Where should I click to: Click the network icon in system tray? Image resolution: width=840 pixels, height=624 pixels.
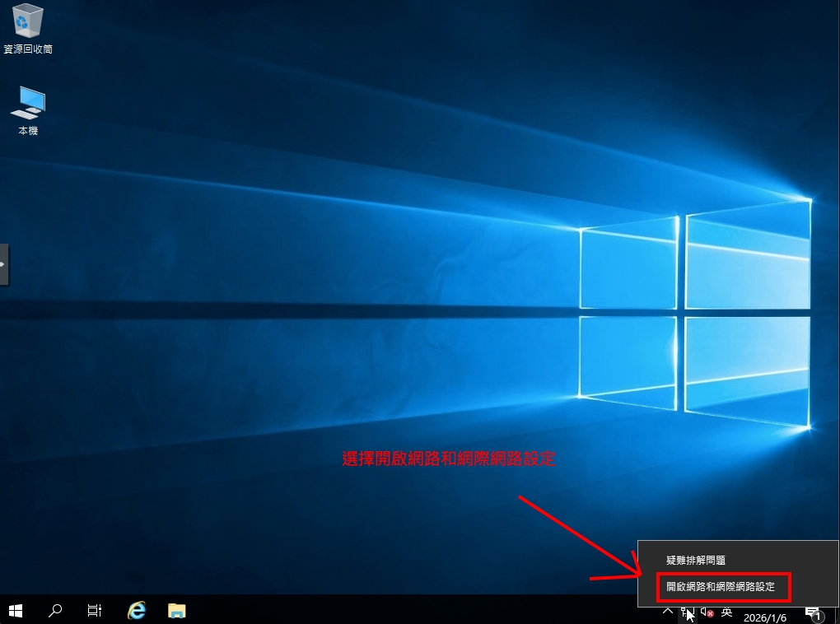point(688,612)
